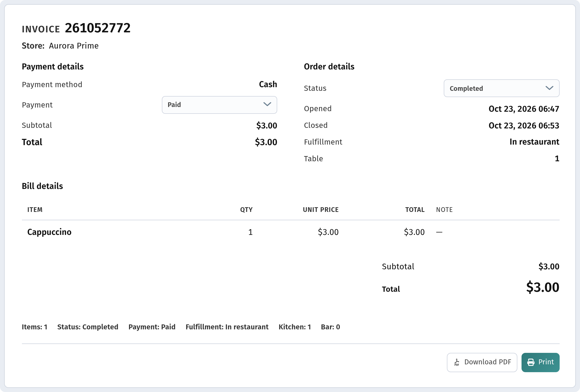Click the teal Print button

[540, 362]
